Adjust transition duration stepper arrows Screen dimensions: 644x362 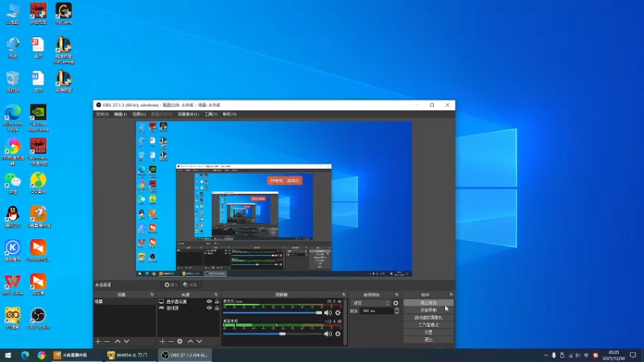pos(396,311)
